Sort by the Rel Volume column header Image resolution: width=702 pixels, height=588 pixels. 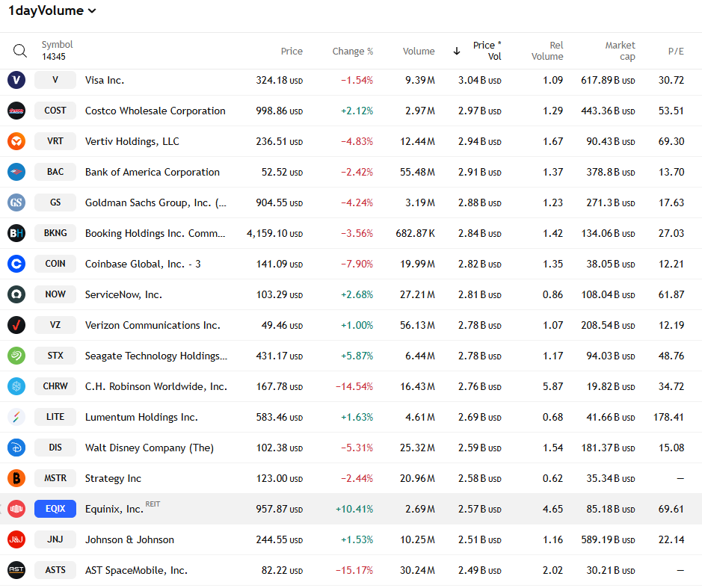point(547,51)
